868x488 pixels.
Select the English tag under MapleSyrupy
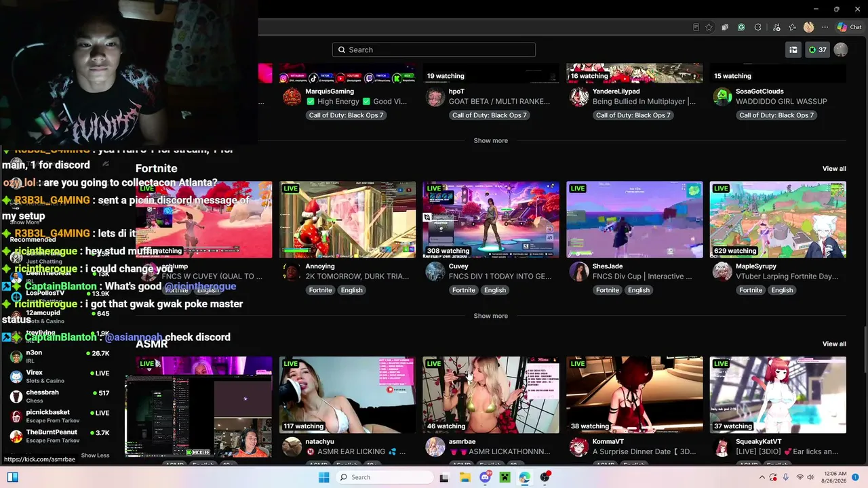[x=782, y=290]
